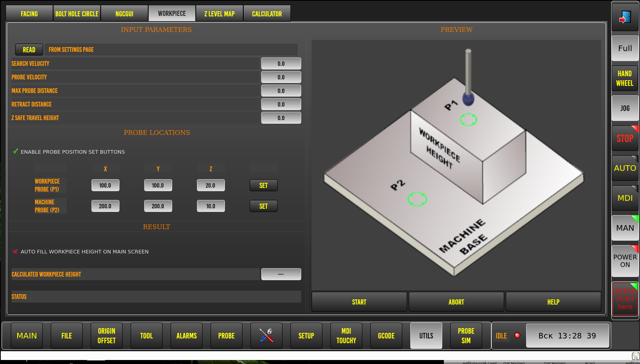
Task: Switch to the NGCGUI tab
Action: 124,14
